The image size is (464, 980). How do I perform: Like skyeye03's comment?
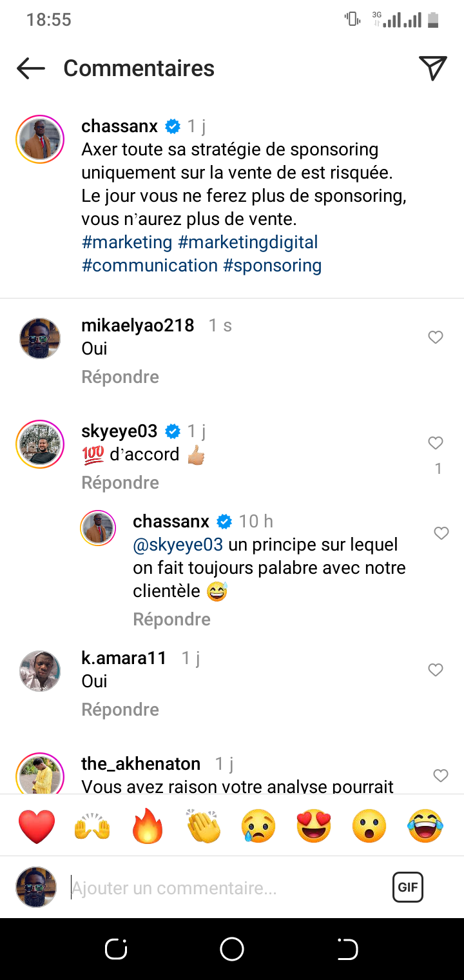click(x=436, y=443)
